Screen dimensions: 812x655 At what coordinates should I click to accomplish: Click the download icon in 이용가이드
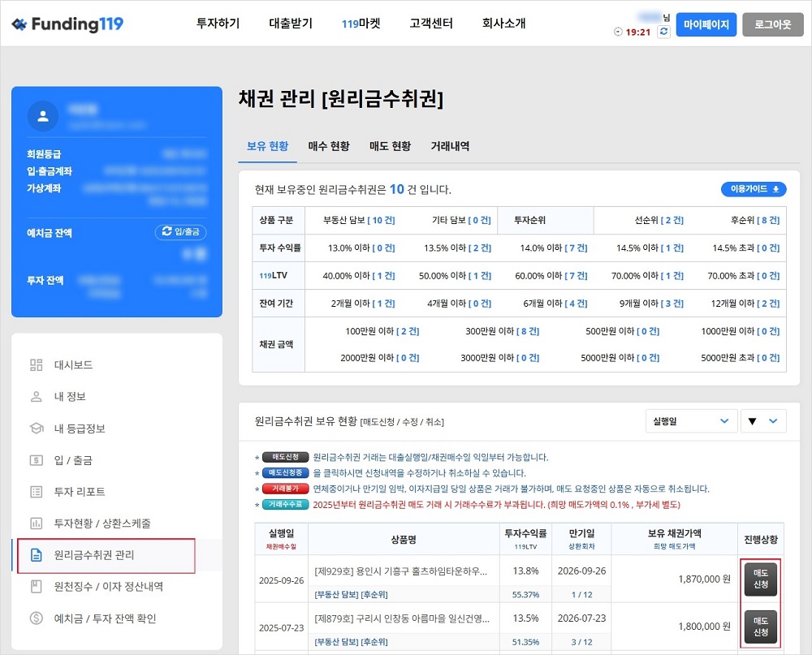775,189
